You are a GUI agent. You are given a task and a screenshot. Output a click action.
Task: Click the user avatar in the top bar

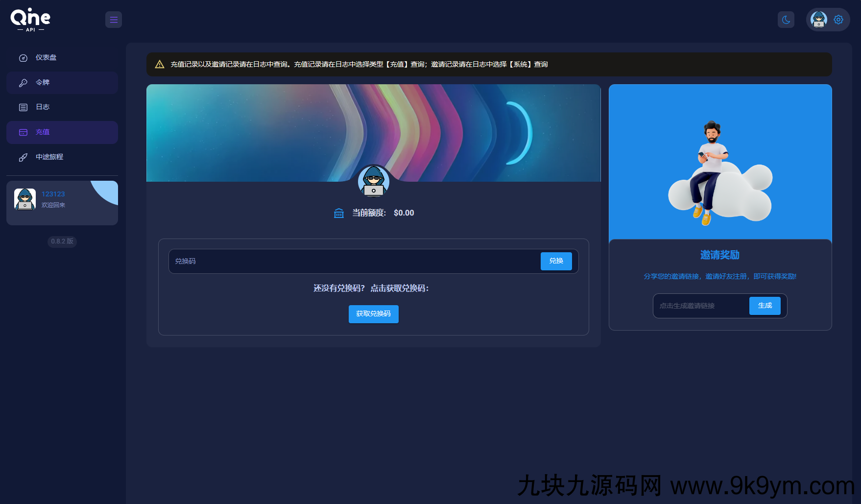pos(818,20)
